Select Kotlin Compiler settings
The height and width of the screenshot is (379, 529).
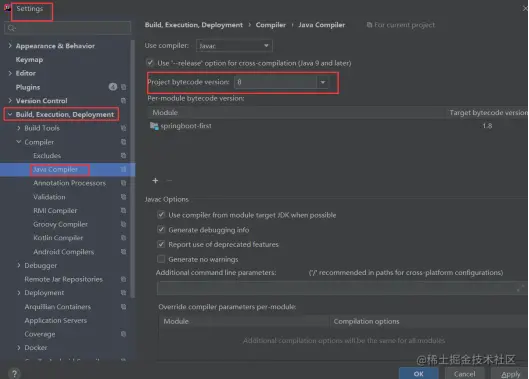[x=58, y=238]
